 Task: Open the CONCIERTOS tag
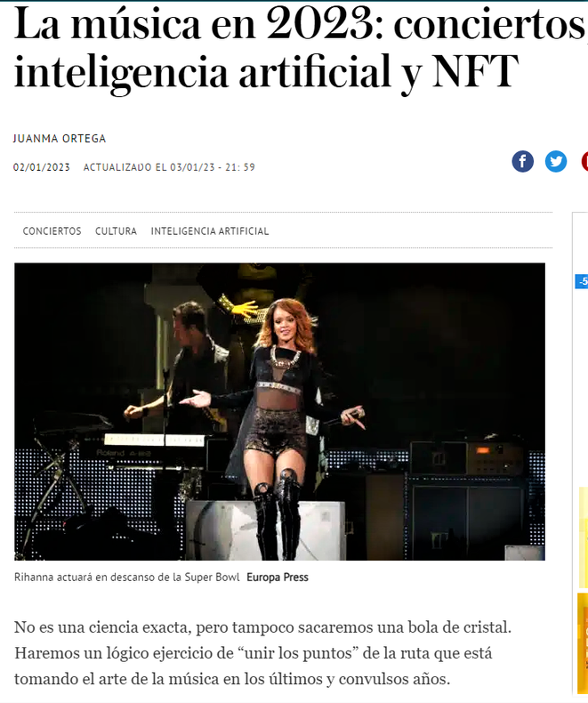click(x=52, y=230)
